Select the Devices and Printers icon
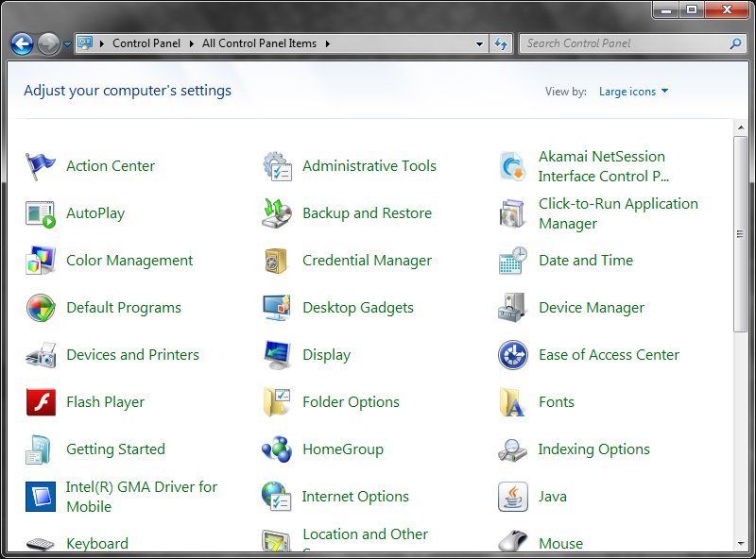 (39, 354)
